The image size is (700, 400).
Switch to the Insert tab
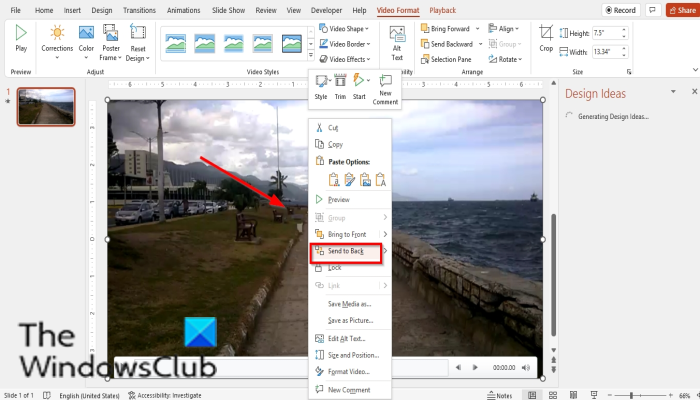pos(72,10)
